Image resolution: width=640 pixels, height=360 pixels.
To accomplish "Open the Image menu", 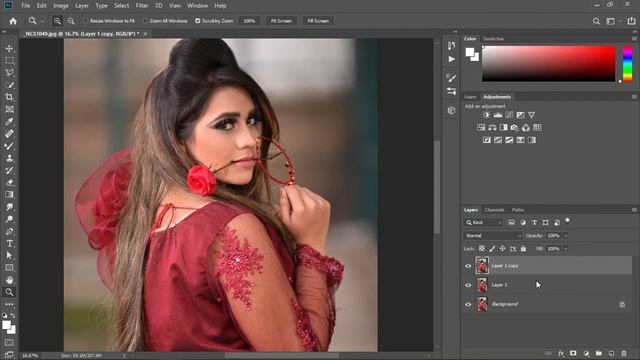I will click(61, 6).
